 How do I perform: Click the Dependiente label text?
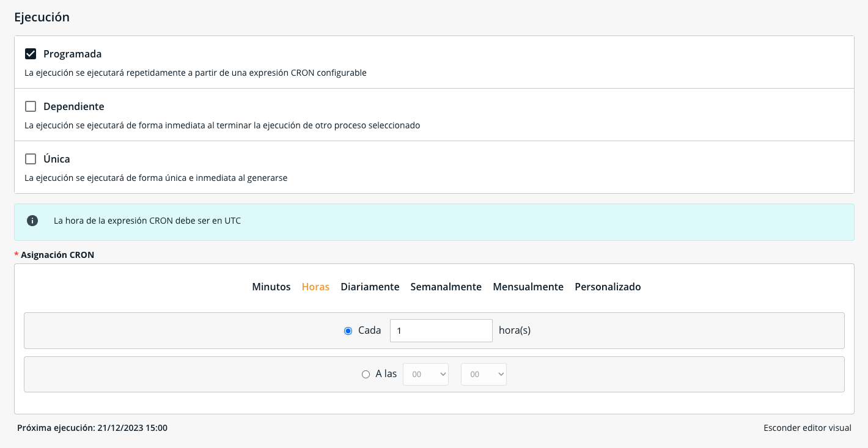(74, 106)
